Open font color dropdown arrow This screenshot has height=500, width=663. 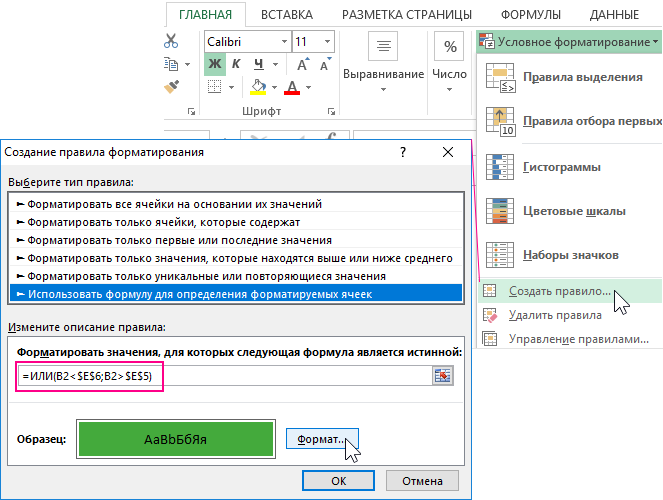click(x=309, y=87)
